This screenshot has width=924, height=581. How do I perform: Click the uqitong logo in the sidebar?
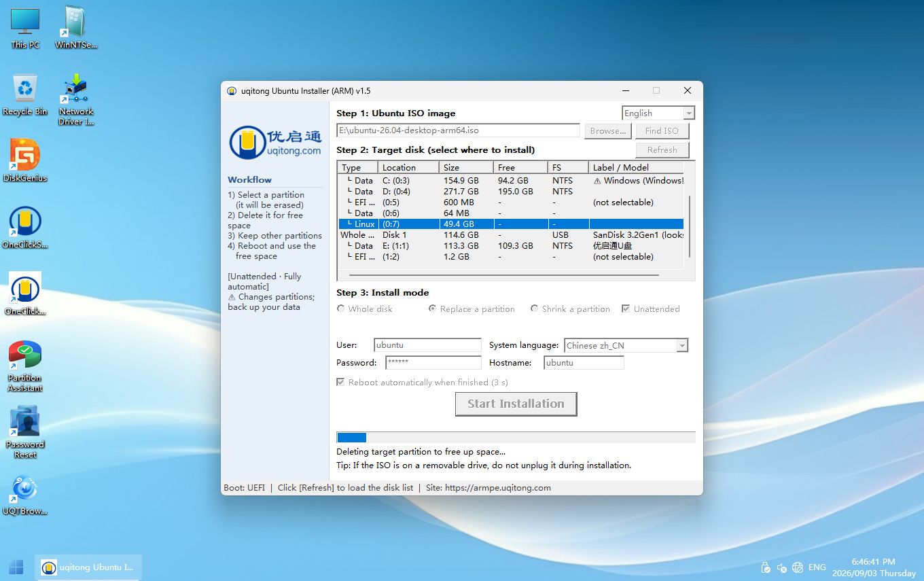[x=275, y=142]
